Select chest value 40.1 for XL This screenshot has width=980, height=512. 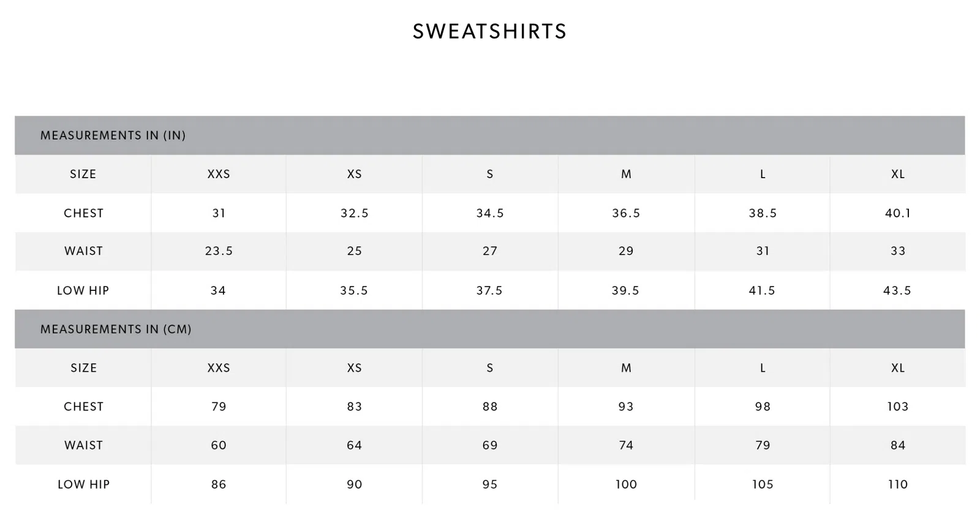[898, 213]
